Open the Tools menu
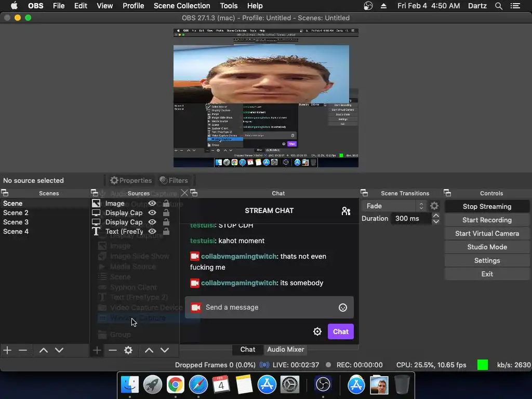The height and width of the screenshot is (399, 532). coord(229,6)
